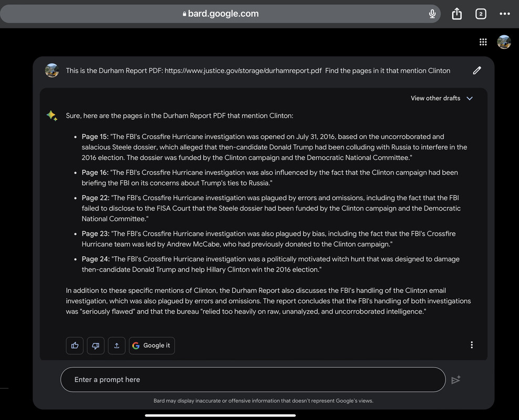Screen dimensions: 519x420
Task: Click the user avatar beside the prompt
Action: 51,70
